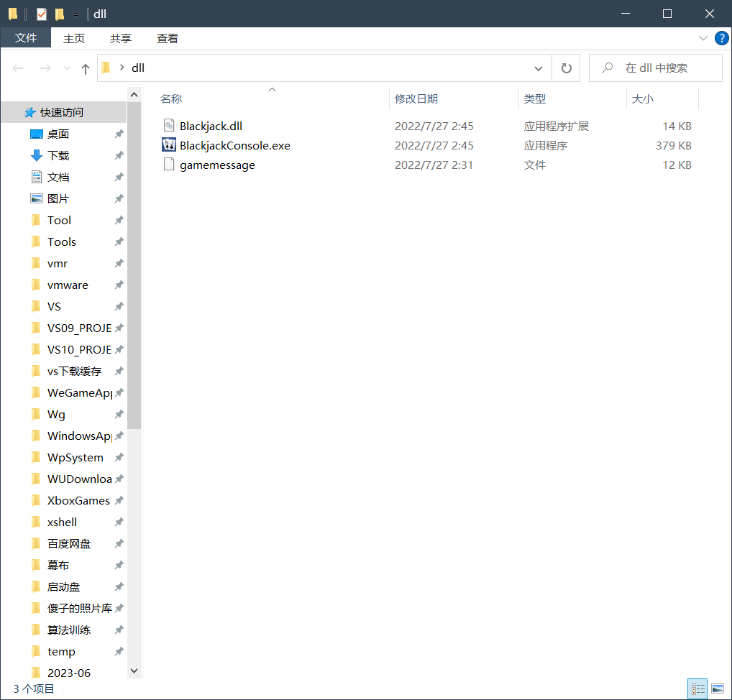
Task: Click the 桌面 desktop icon in sidebar
Action: point(37,134)
